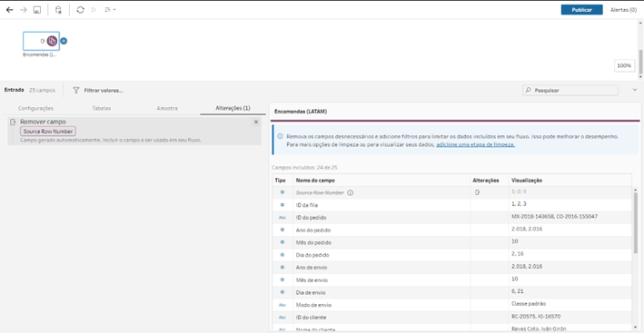
Task: Click the info icon beside Source Row Number
Action: click(x=350, y=192)
